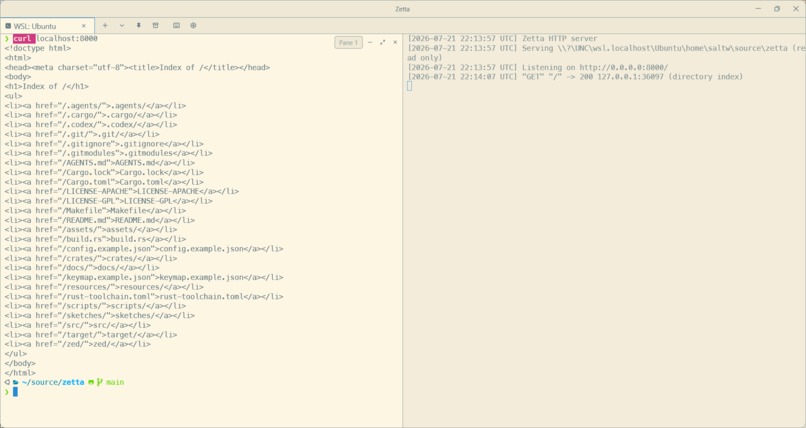Click the zed/ list entry line
This screenshot has width=806, height=428.
pyautogui.click(x=78, y=344)
